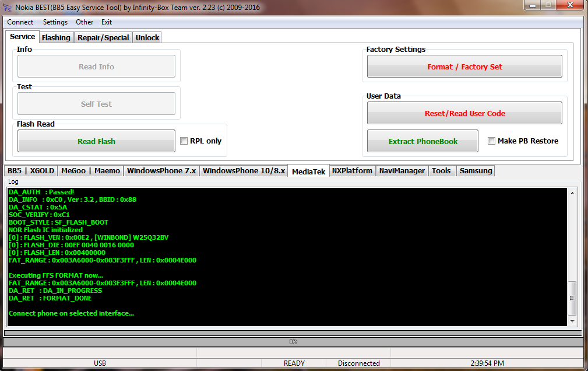Click the USB status bar entry
This screenshot has width=588, height=371.
coord(100,363)
